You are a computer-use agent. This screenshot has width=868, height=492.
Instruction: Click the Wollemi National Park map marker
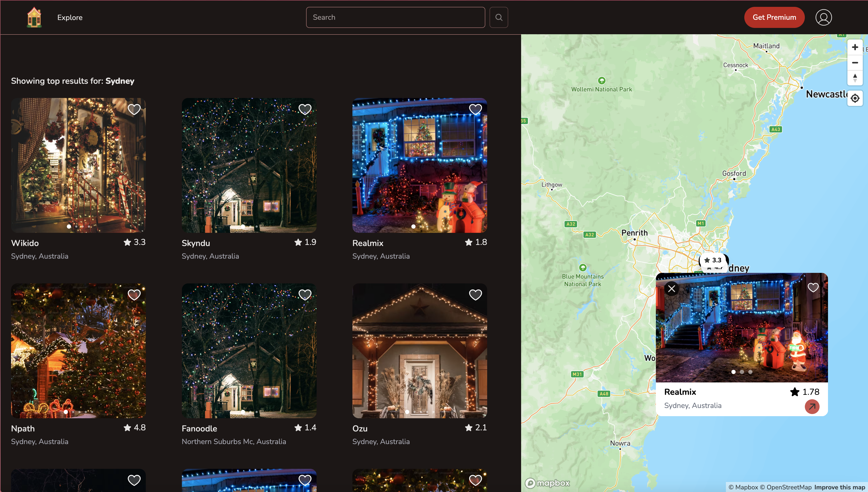[601, 80]
